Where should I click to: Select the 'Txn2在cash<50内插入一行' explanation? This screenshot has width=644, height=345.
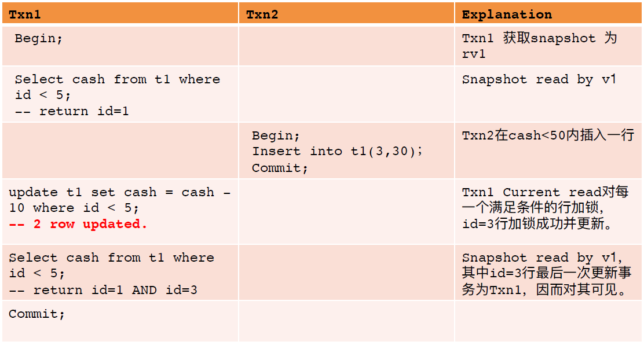click(x=548, y=136)
